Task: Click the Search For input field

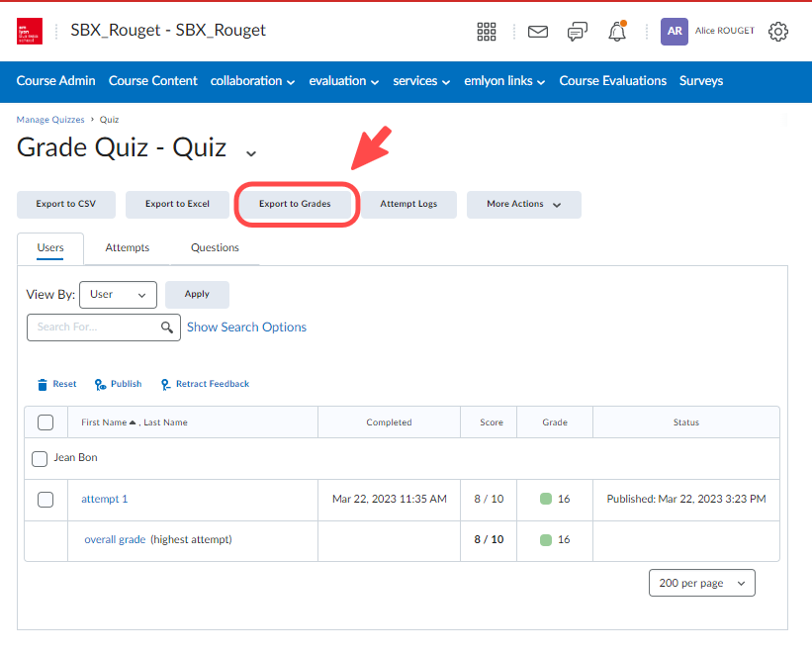Action: point(104,327)
